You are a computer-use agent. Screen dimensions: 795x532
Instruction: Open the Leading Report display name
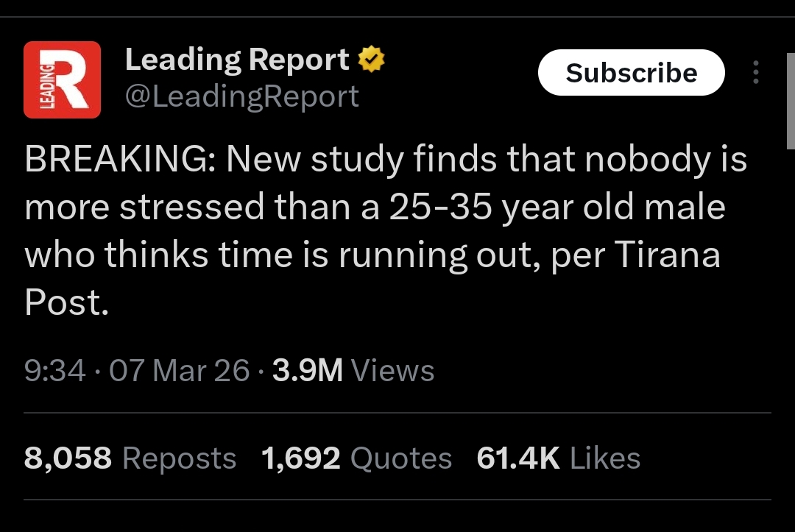pyautogui.click(x=237, y=60)
